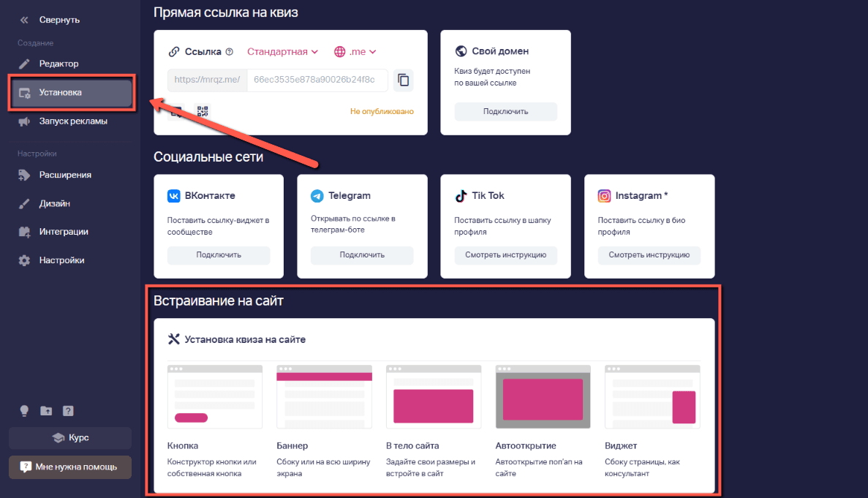This screenshot has height=498, width=868.
Task: Click the https://mrqz.me/ prefix text
Action: tap(207, 80)
